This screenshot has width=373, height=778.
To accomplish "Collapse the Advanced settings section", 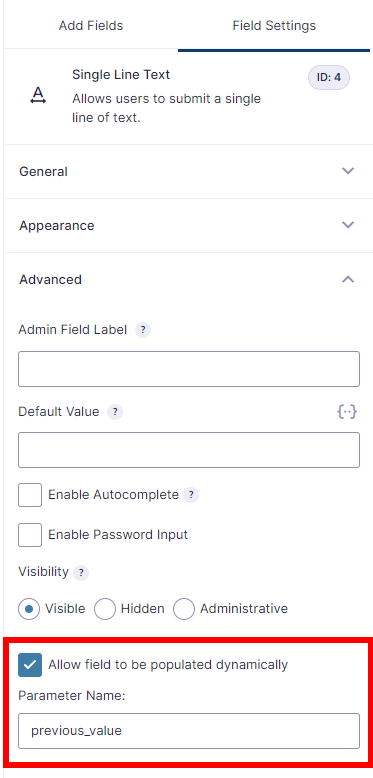I will tap(187, 280).
